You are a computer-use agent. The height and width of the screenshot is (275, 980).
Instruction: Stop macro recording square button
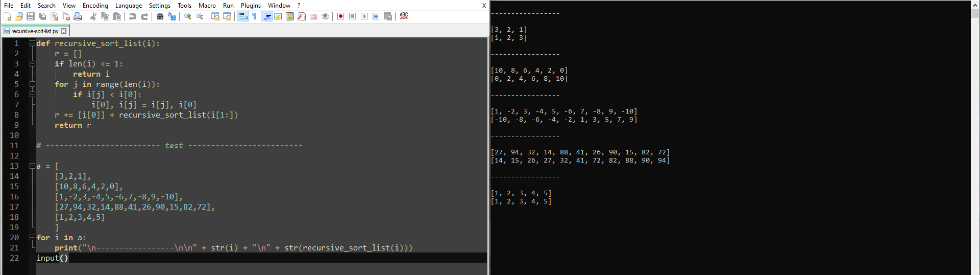coord(353,16)
